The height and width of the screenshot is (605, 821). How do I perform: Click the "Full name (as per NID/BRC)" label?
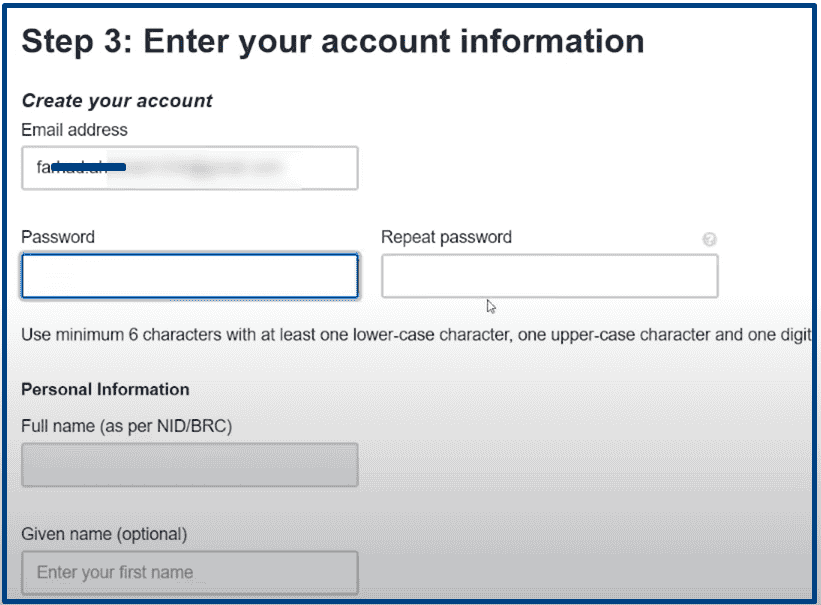tap(126, 427)
